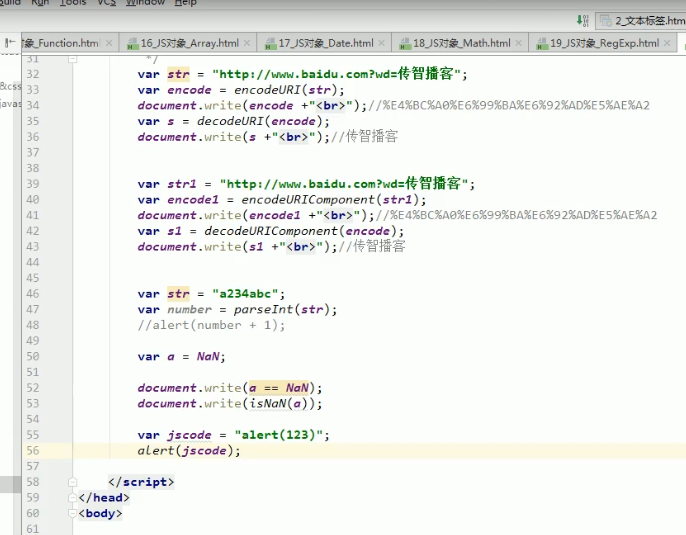Close the Function.html tab
Image resolution: width=686 pixels, height=535 pixels.
click(109, 43)
